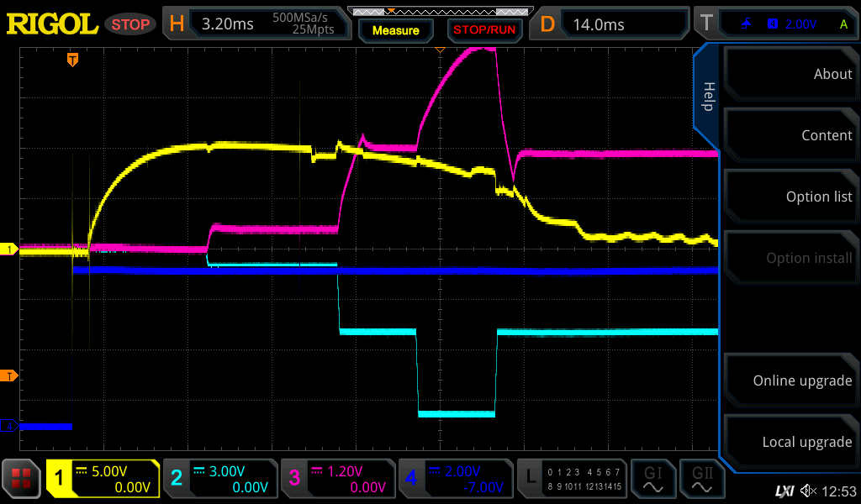Open the delay 14.0ms settings
This screenshot has width=861, height=504.
[612, 24]
